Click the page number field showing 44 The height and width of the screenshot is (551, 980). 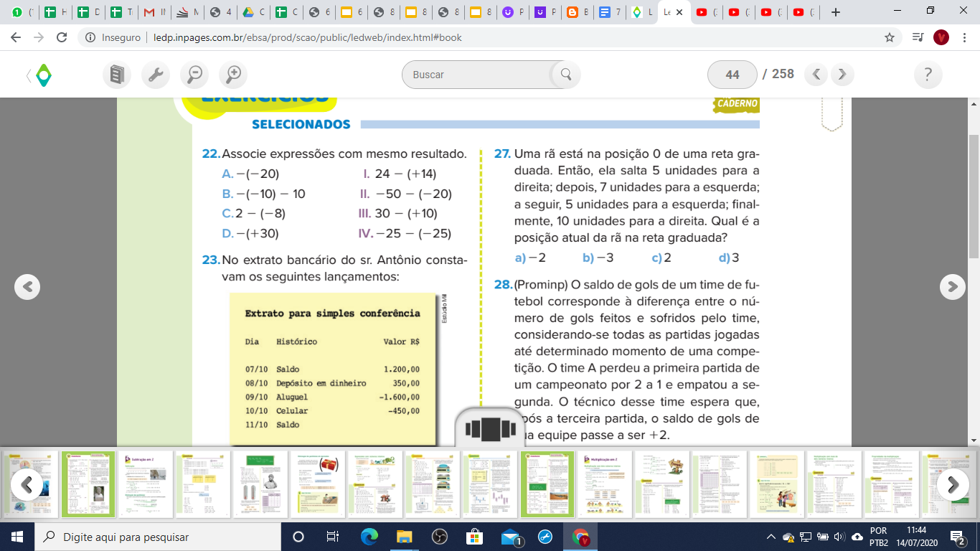(x=732, y=75)
